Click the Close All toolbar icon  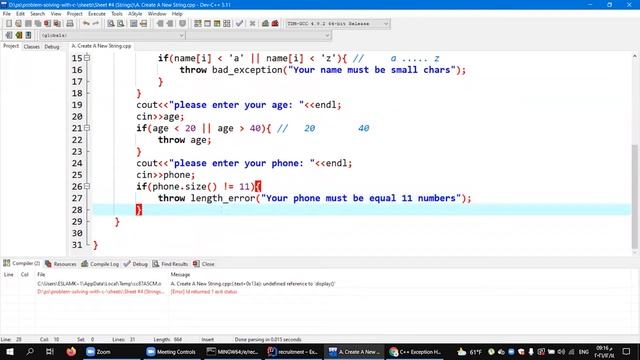point(58,24)
